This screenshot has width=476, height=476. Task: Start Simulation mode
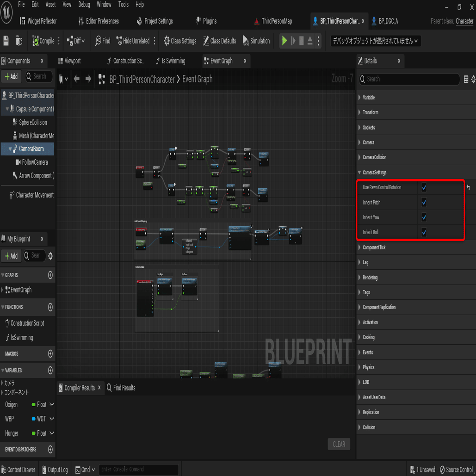[x=256, y=41]
